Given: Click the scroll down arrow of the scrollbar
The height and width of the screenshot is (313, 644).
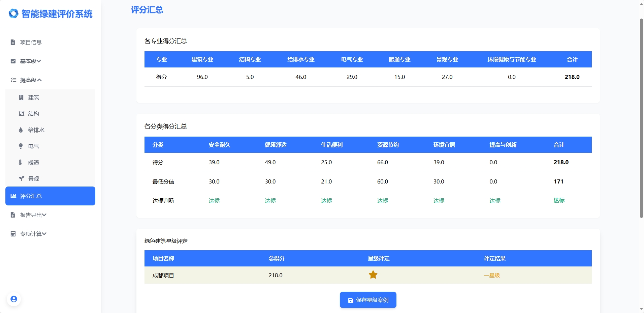Looking at the screenshot, I should coord(641,309).
